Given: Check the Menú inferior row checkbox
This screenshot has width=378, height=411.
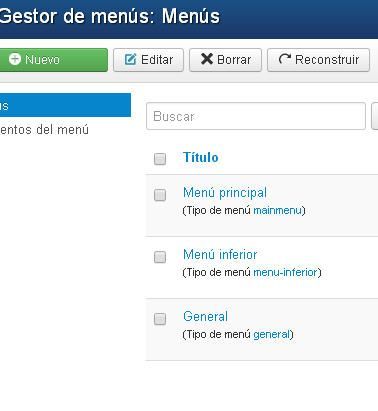Looking at the screenshot, I should [x=160, y=257].
